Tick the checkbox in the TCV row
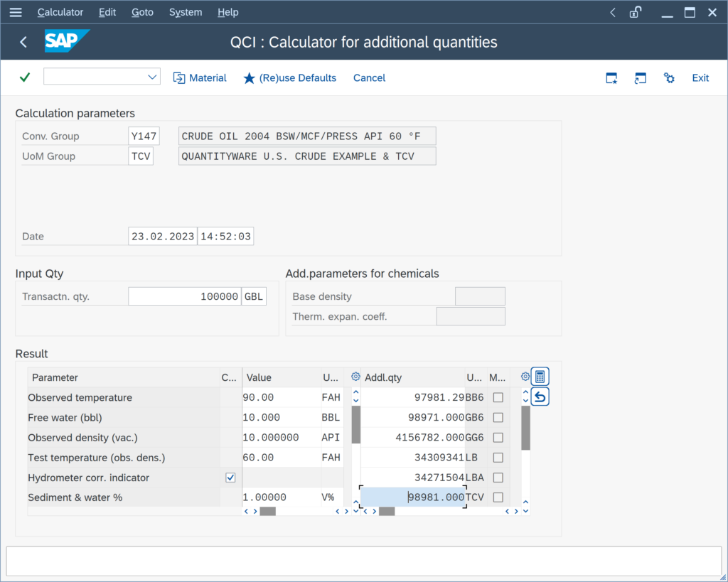This screenshot has height=582, width=728. (498, 497)
